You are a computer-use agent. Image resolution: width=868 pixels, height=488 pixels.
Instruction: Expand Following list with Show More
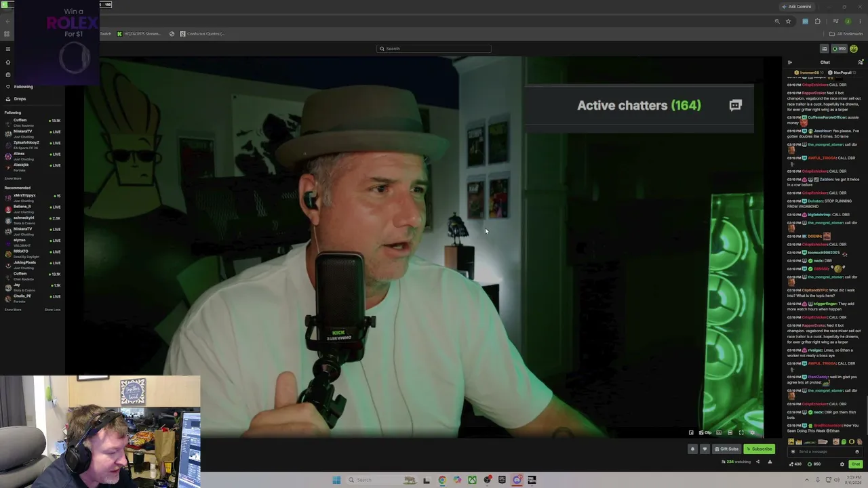point(13,179)
